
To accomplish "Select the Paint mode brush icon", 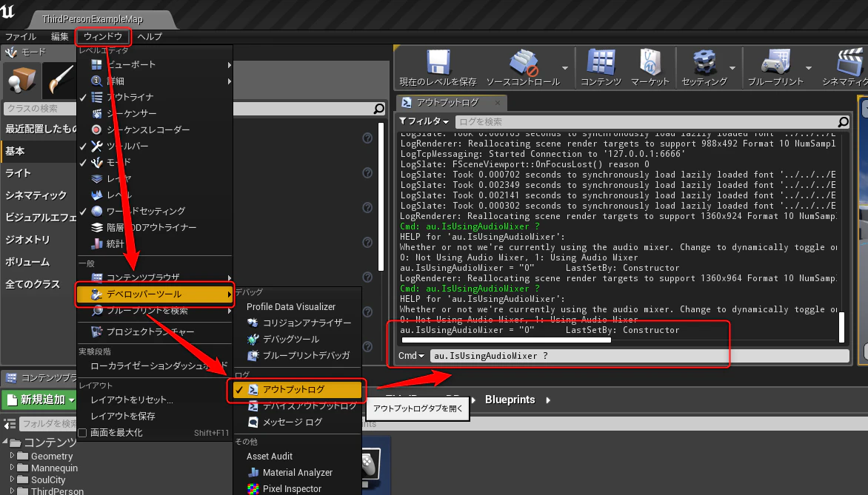I will [x=59, y=80].
